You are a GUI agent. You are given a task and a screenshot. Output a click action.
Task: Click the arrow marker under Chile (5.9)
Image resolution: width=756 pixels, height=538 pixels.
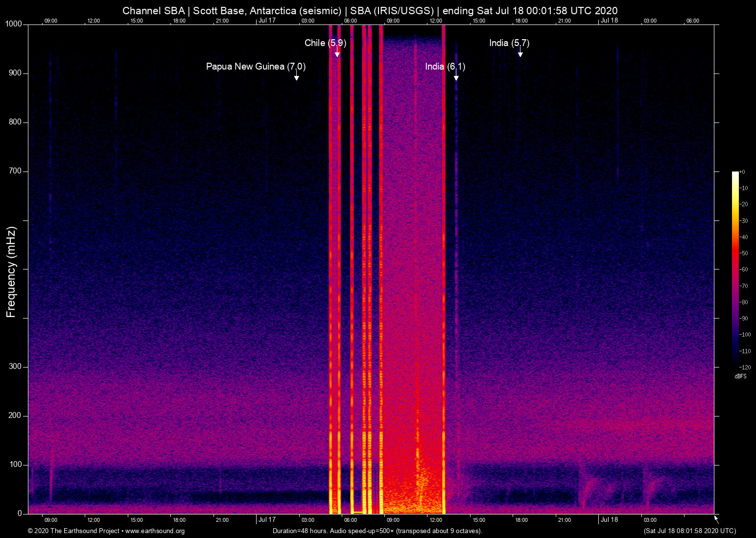tap(337, 54)
